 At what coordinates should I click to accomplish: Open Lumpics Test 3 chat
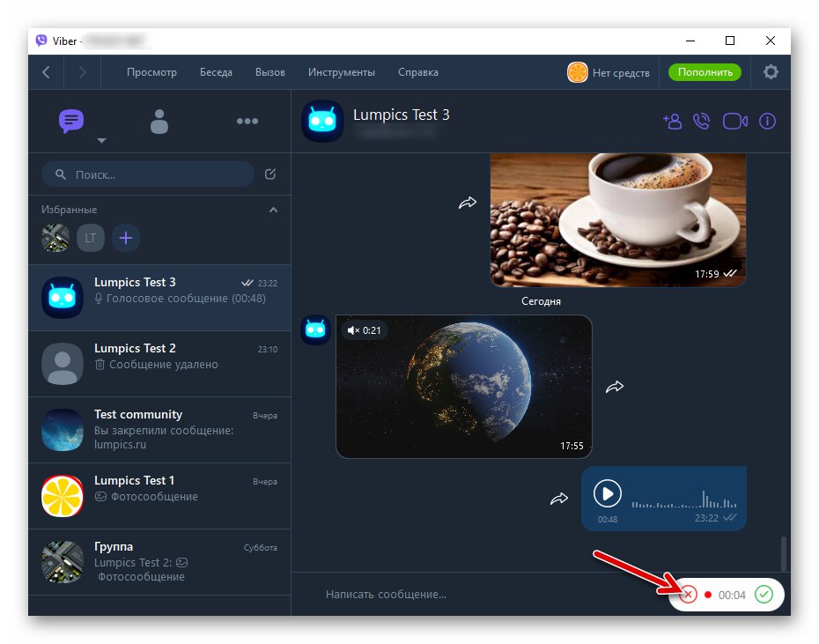pos(159,298)
